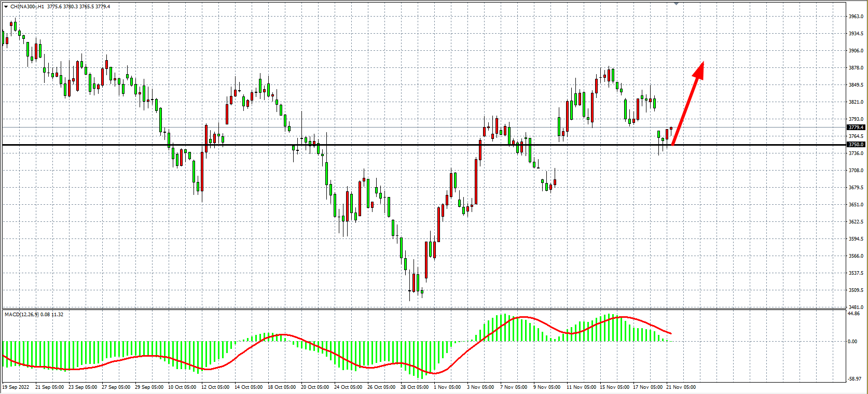Viewport: 868px width, 394px height.
Task: Click the 1 Nov 05:00 time label
Action: pos(446,387)
